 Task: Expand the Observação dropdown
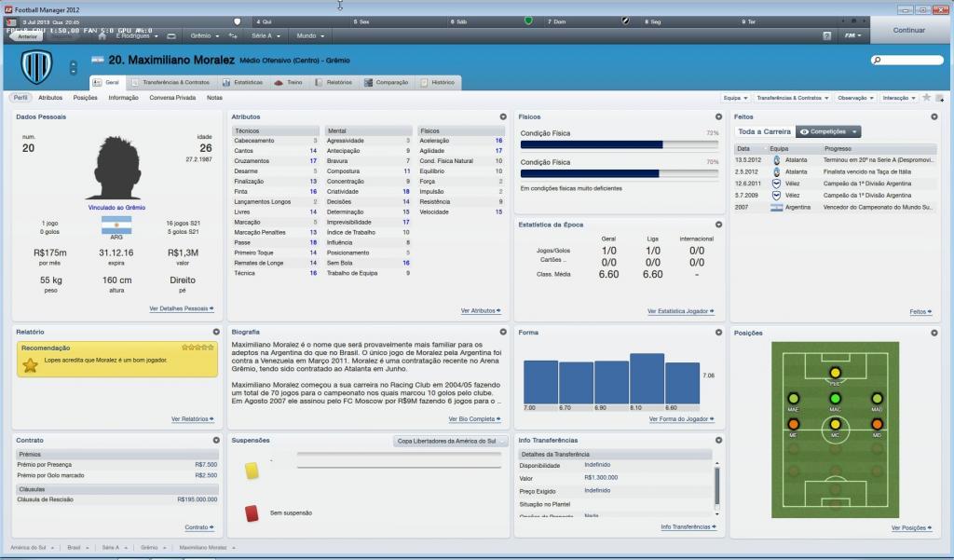click(x=855, y=98)
